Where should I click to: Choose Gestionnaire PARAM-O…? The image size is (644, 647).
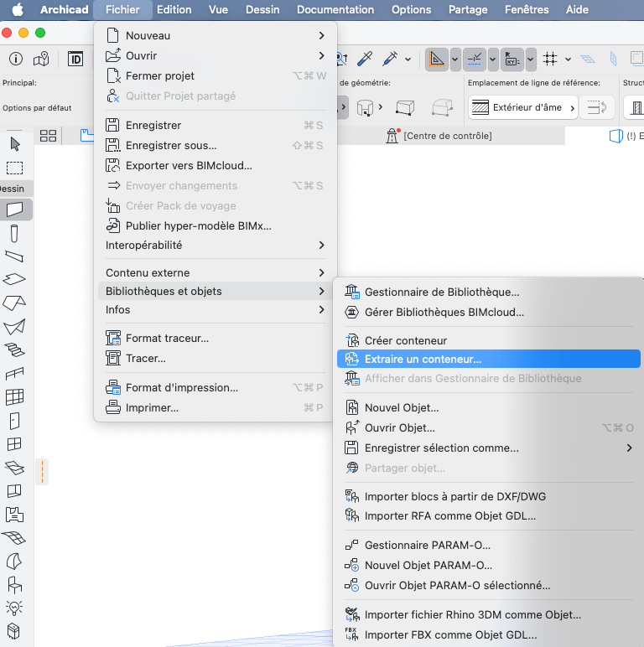pyautogui.click(x=489, y=545)
